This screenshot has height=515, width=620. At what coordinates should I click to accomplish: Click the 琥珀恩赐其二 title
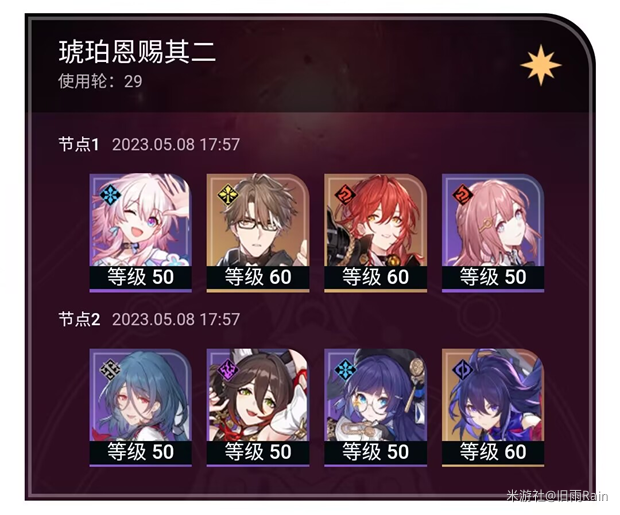pyautogui.click(x=137, y=52)
